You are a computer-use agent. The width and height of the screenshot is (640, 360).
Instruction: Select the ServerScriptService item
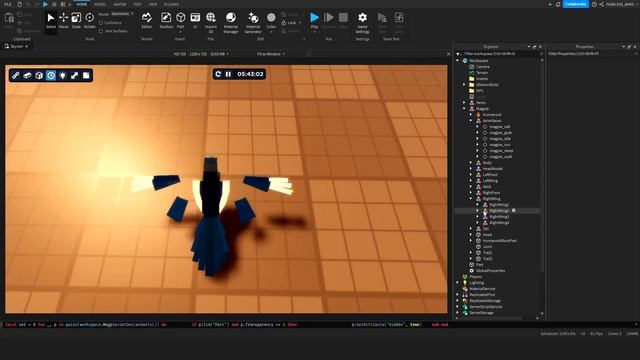[x=485, y=307]
